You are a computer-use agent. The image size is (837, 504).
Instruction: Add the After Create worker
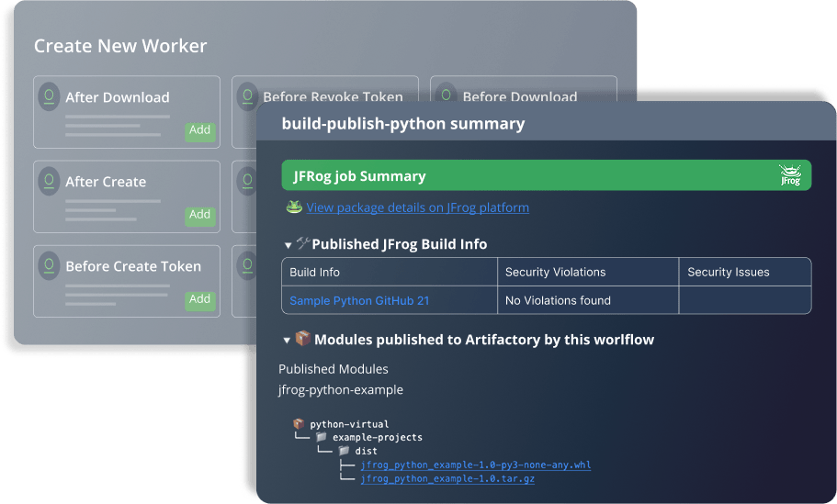click(x=200, y=216)
